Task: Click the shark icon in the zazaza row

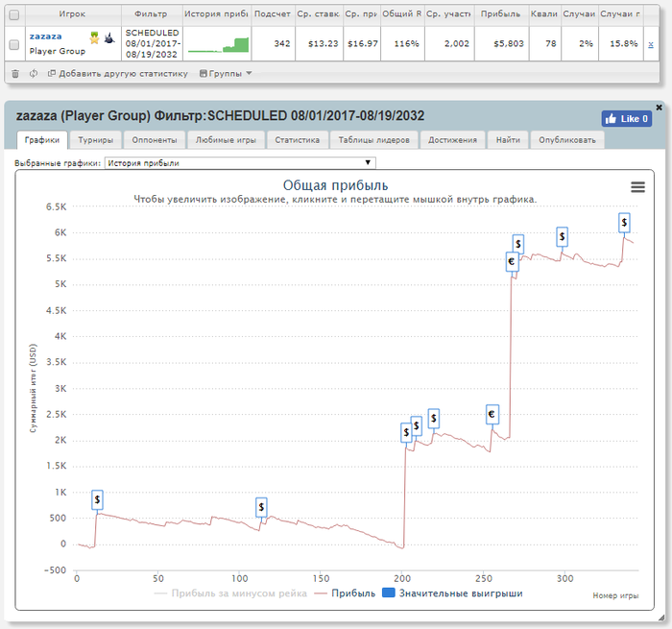Action: [x=109, y=38]
